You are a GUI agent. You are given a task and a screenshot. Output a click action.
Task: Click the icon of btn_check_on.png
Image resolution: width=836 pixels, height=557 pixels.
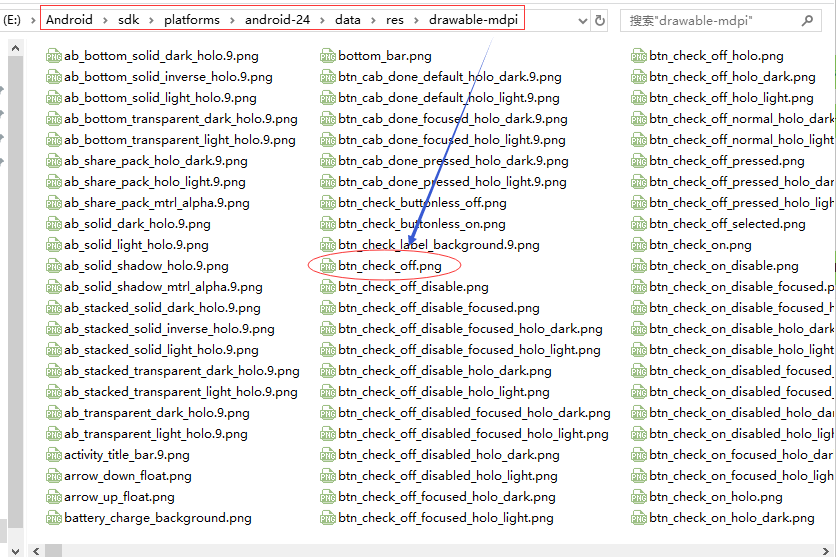639,245
